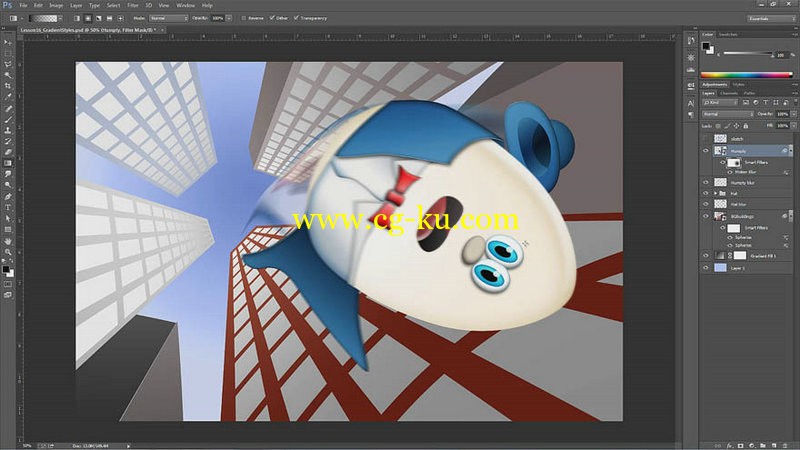
Task: Hide the Humpty layer
Action: click(706, 151)
